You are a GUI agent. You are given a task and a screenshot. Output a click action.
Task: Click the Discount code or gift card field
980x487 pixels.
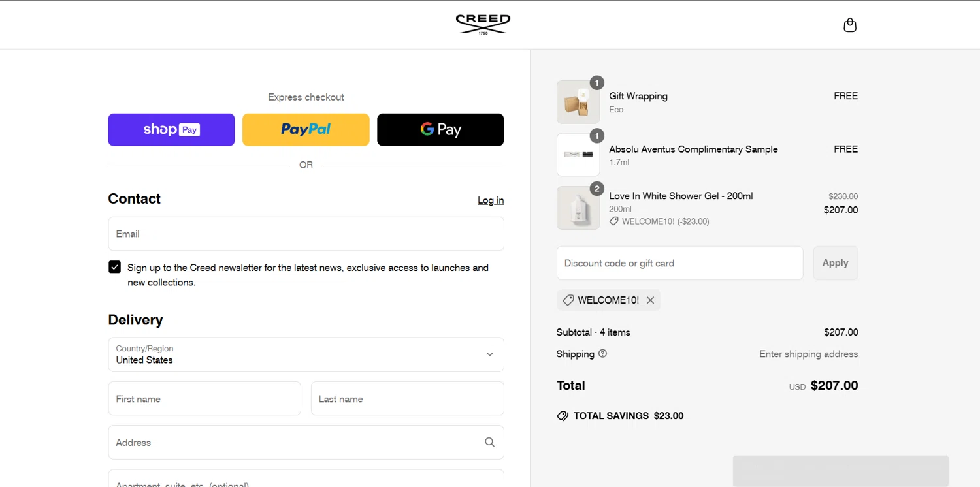(x=679, y=263)
